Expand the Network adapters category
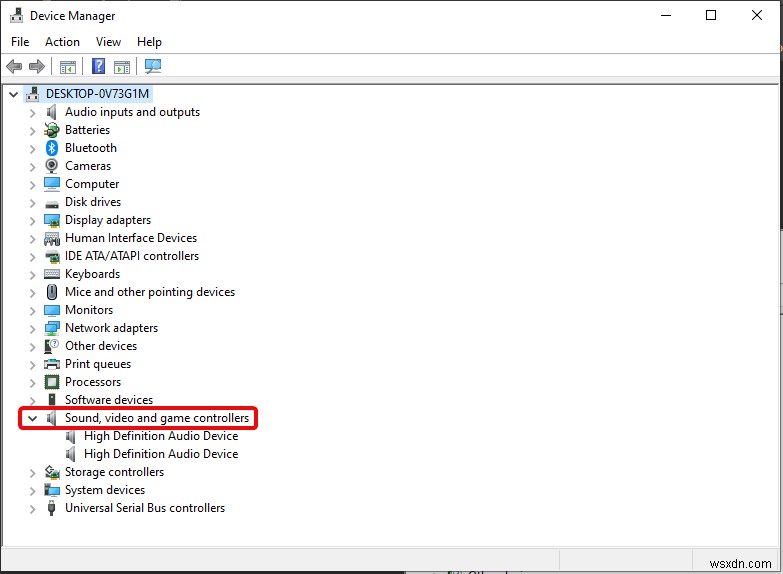This screenshot has width=783, height=574. coord(32,329)
